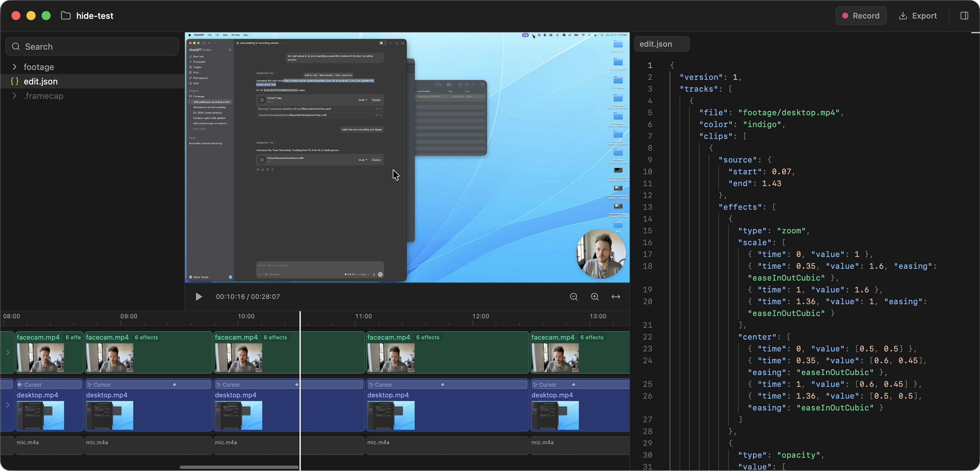Click the "type": "zoom" line in the editor
Screen dimensions: 980x471
click(774, 231)
